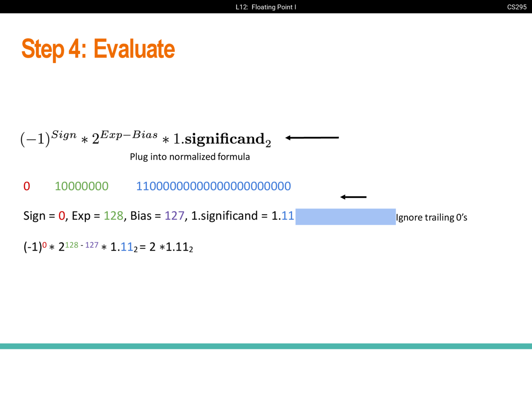Click the blue highlighted rectangle
The image size is (532, 399).
tap(345, 217)
